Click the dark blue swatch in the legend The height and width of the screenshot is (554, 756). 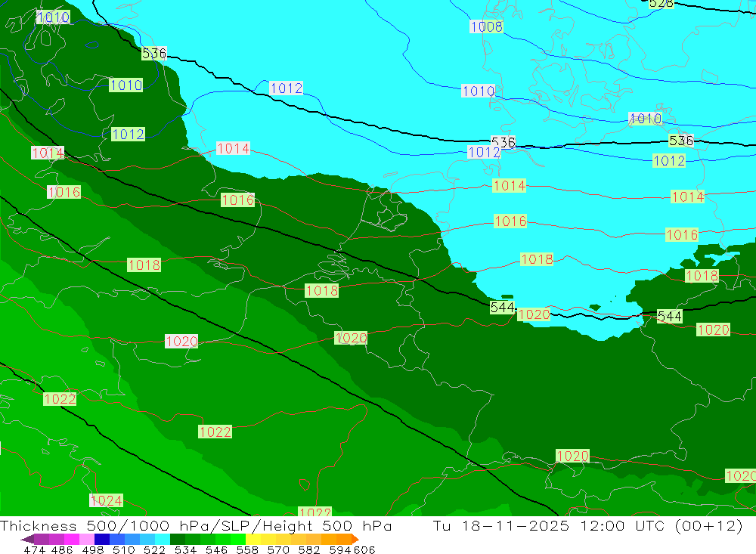(102, 539)
